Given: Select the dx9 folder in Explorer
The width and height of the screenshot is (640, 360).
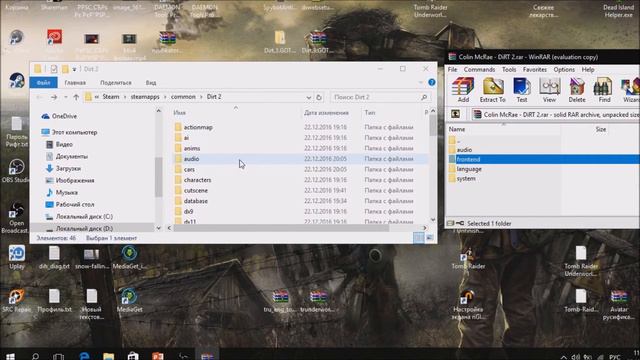Looking at the screenshot, I should coord(188,212).
